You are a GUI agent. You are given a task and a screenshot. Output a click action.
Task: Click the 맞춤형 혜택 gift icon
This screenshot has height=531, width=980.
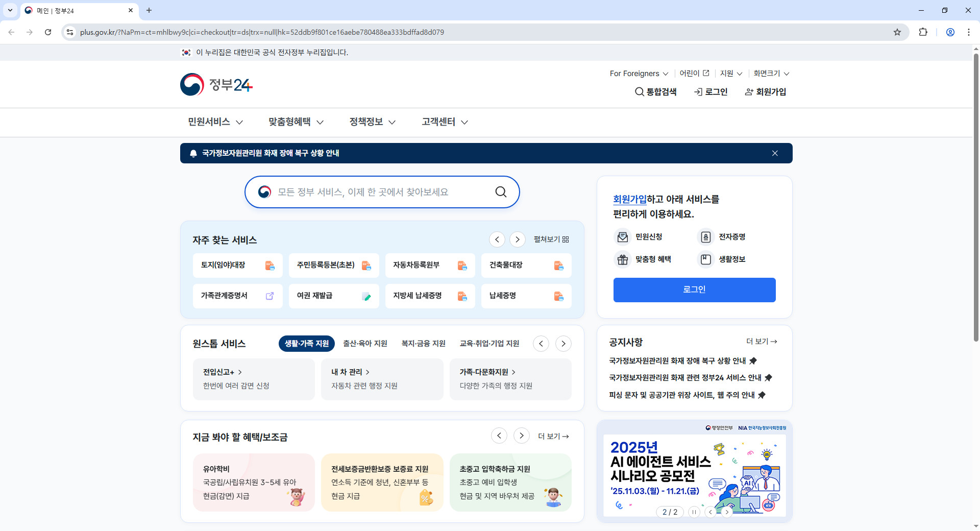coord(623,259)
